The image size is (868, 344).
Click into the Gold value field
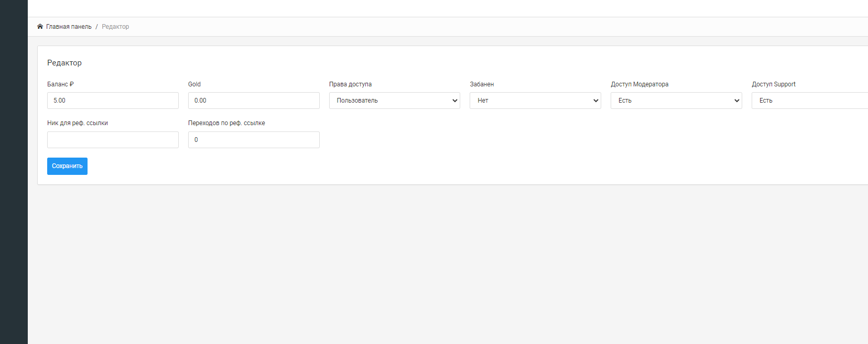pyautogui.click(x=254, y=101)
